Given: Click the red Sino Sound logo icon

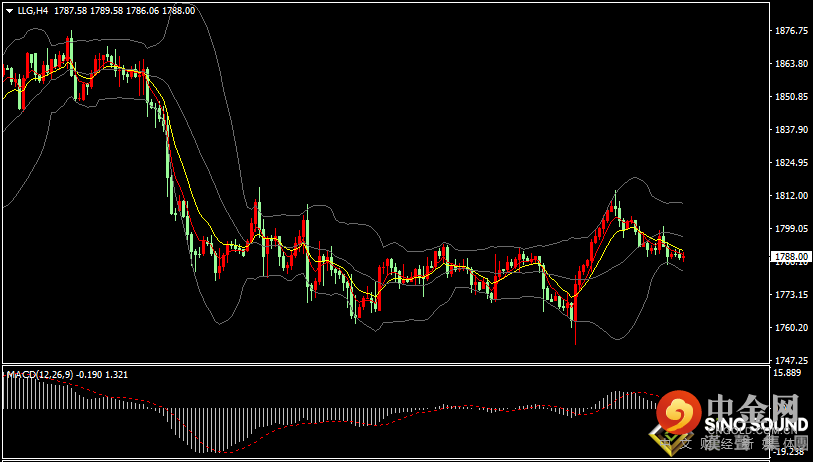Looking at the screenshot, I should pyautogui.click(x=680, y=412).
